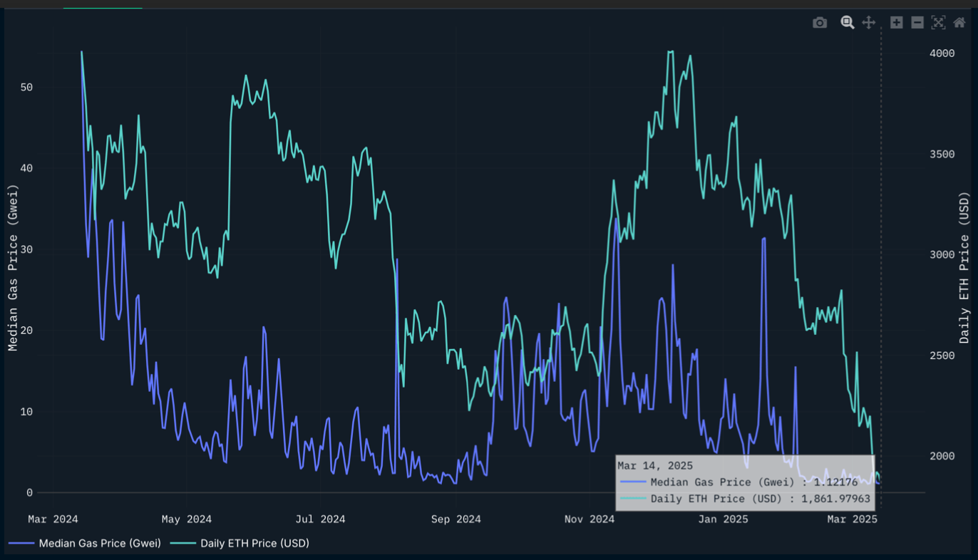
Task: Click the Mar 14, 2025 tooltip date
Action: click(655, 466)
